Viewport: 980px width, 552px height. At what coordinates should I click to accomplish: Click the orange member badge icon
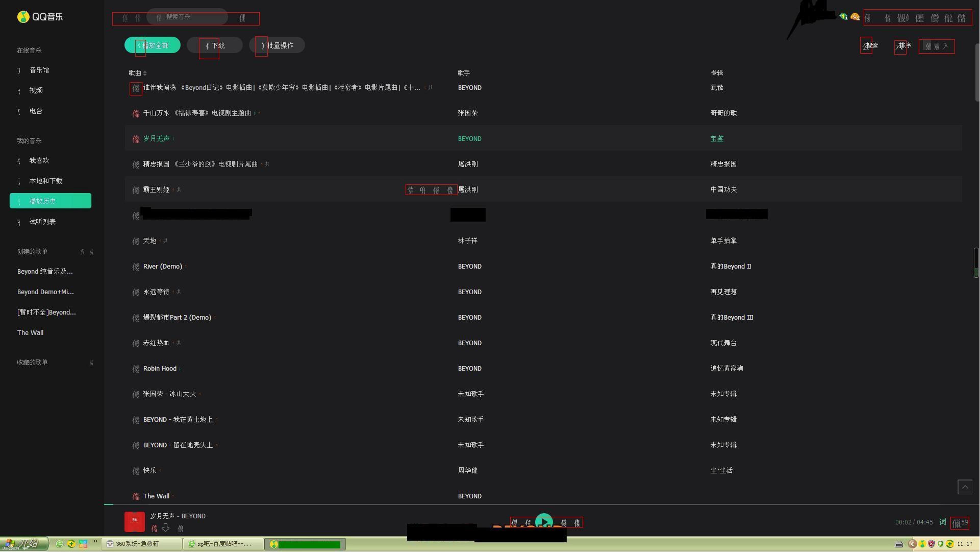(x=855, y=17)
